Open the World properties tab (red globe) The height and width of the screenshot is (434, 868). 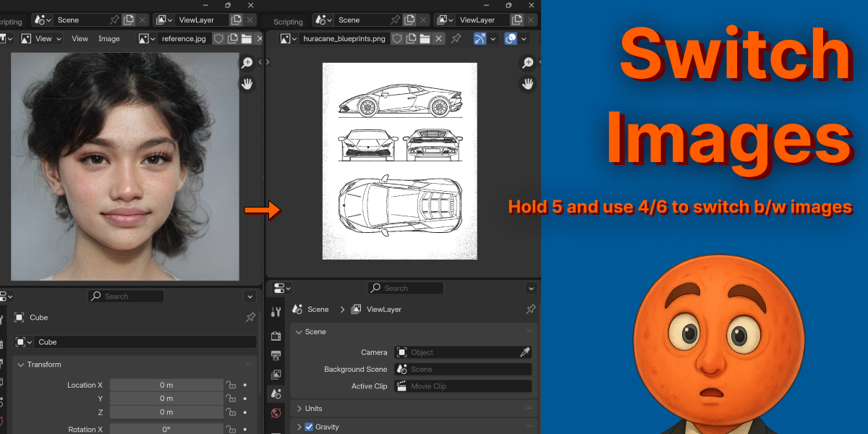pos(276,413)
